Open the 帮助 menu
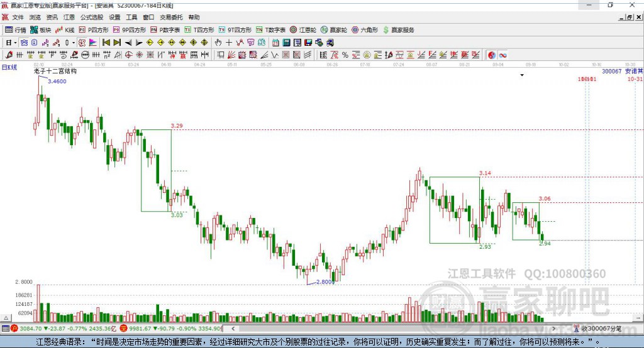Screen dimensions: 644x348 pyautogui.click(x=194, y=17)
